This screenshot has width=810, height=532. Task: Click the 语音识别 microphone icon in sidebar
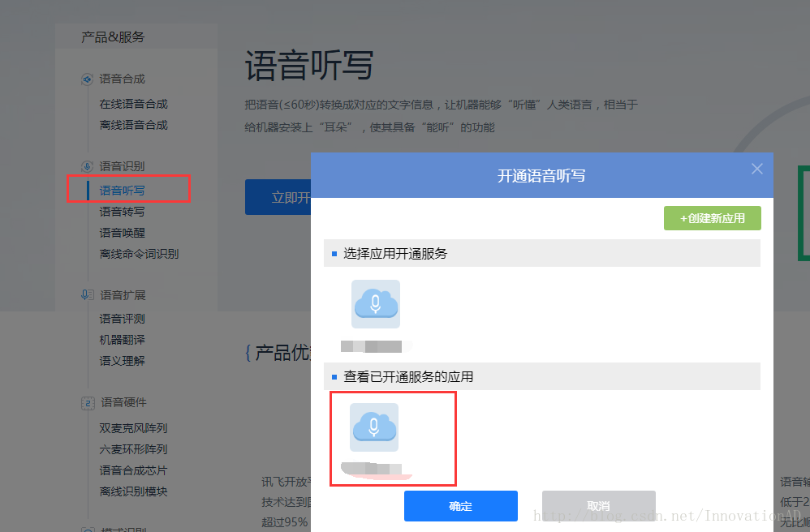click(88, 166)
